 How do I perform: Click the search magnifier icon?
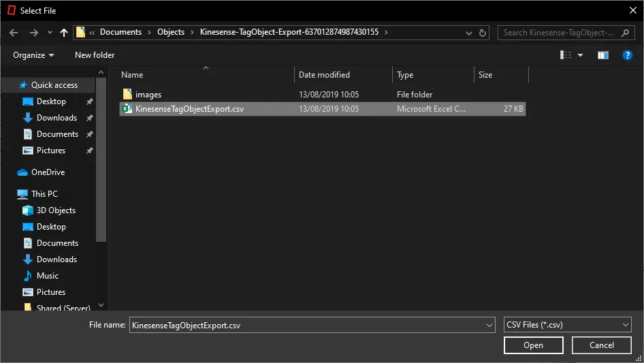625,33
